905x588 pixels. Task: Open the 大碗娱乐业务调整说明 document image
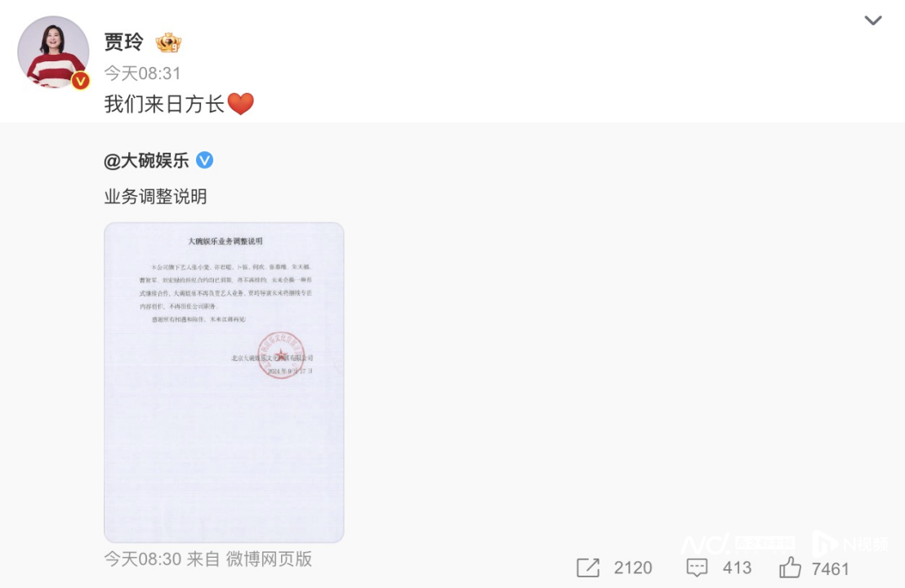click(x=224, y=382)
